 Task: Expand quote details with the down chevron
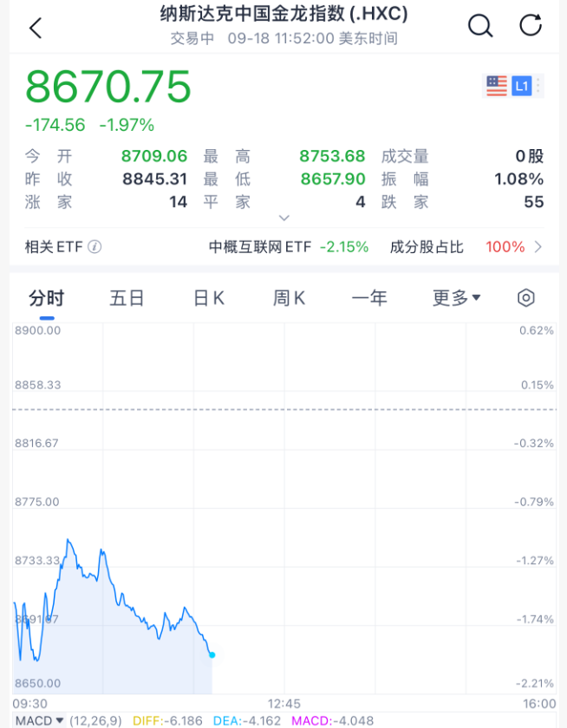click(283, 218)
